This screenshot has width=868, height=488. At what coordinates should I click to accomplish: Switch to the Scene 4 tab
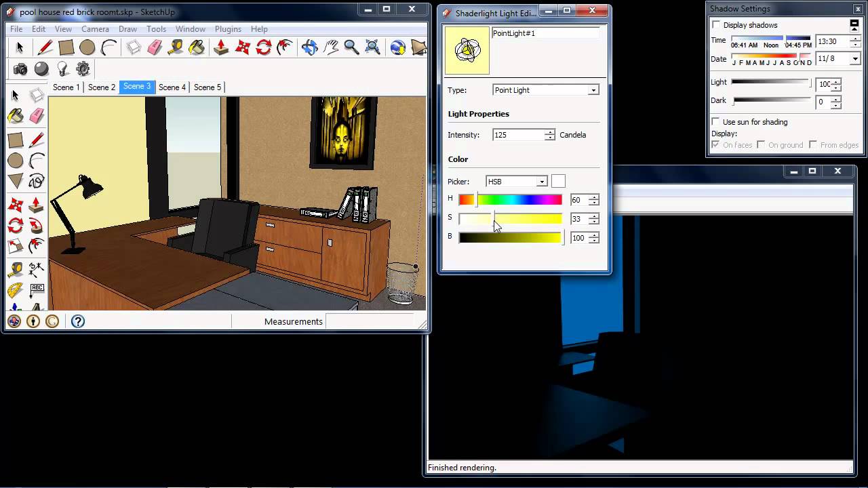(x=172, y=87)
